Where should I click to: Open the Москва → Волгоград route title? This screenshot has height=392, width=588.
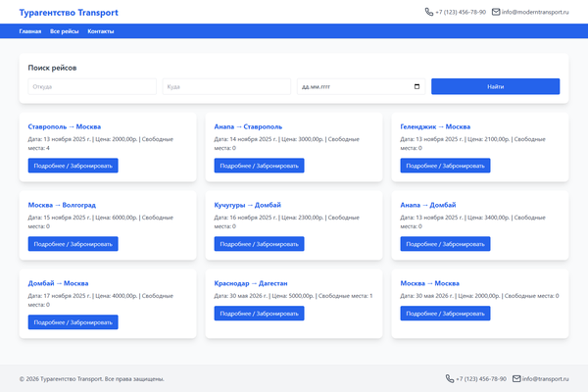62,205
